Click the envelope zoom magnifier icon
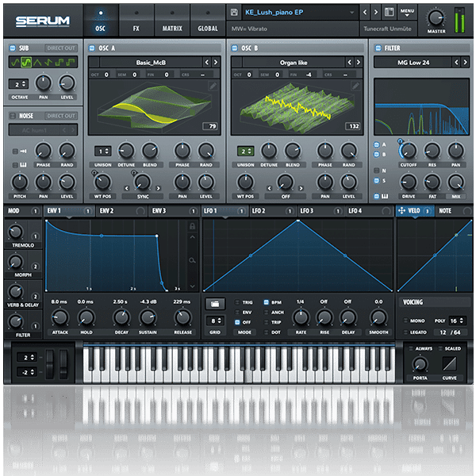 coord(192,260)
